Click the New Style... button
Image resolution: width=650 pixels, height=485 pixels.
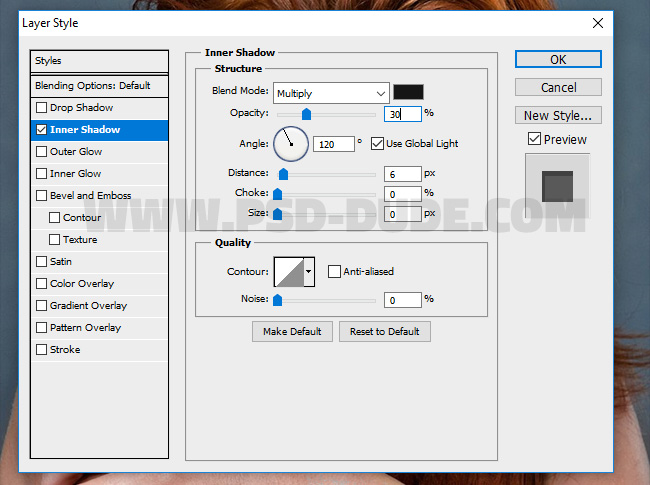558,115
